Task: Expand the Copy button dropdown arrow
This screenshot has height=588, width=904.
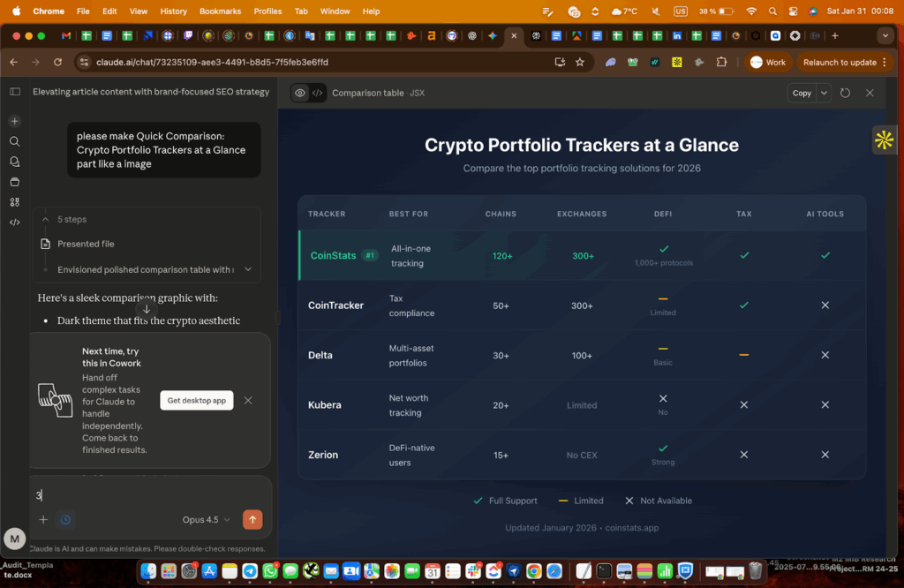Action: click(824, 93)
